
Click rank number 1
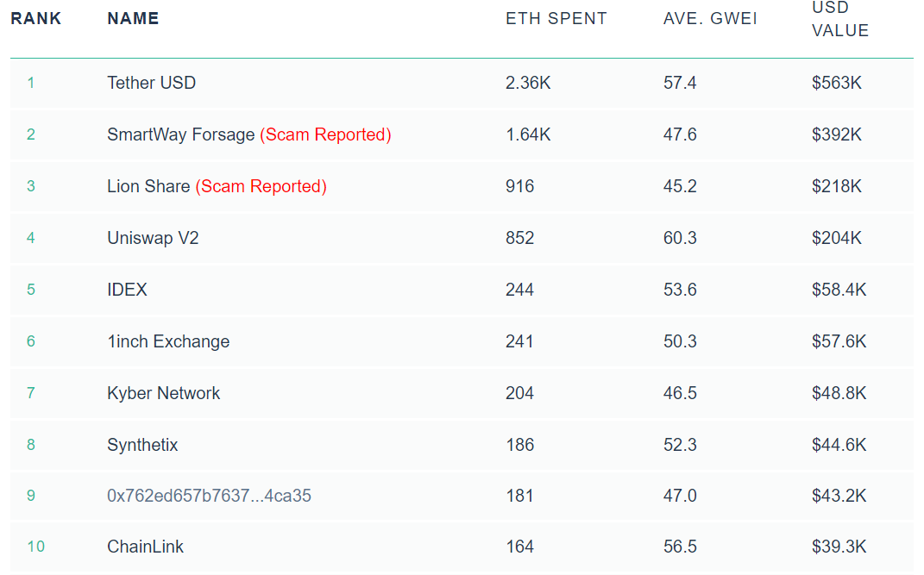[x=31, y=83]
